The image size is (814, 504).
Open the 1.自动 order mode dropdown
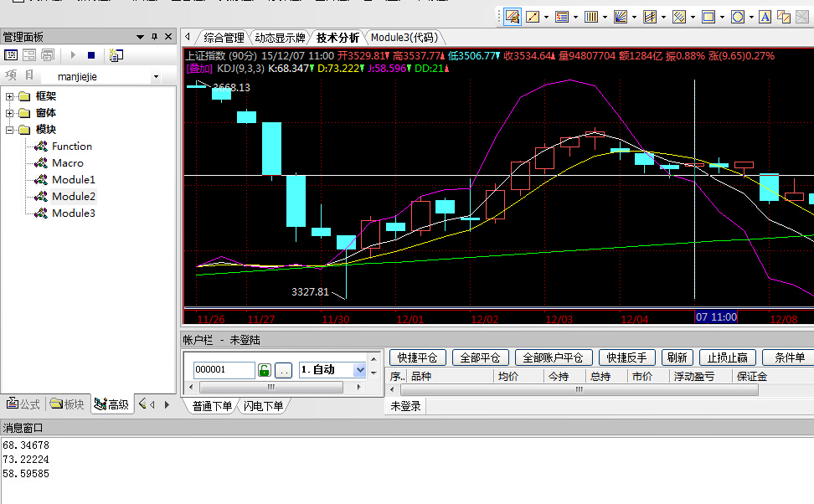(360, 369)
